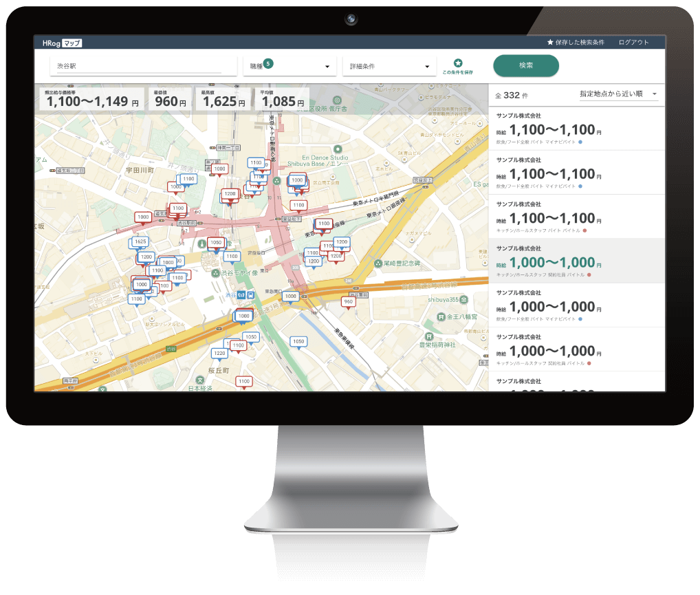The image size is (700, 595).
Task: Click the 最低値 960 円 stat
Action: [170, 99]
